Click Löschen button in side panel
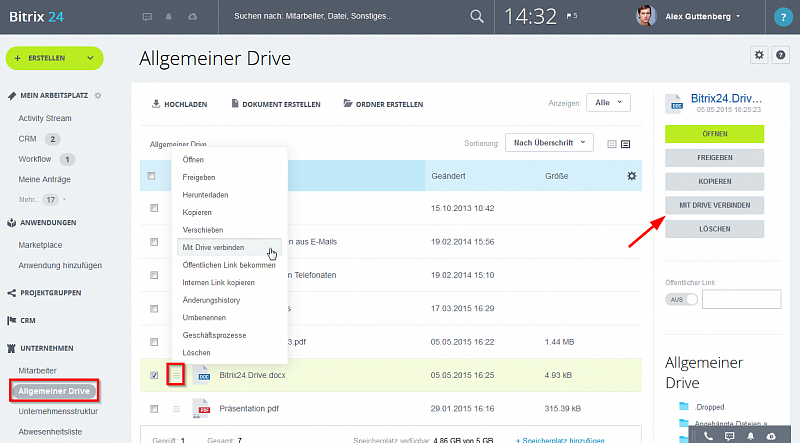The image size is (800, 443). click(x=714, y=229)
